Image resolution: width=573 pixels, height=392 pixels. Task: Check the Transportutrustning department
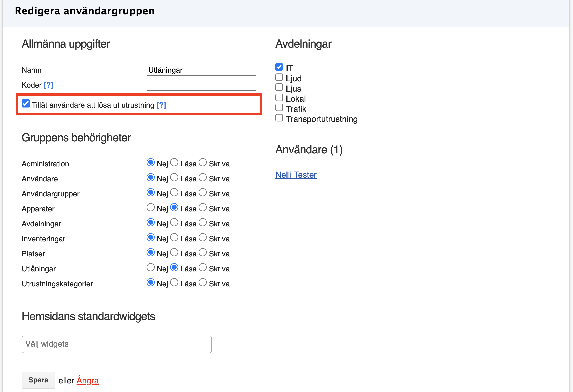tap(279, 118)
